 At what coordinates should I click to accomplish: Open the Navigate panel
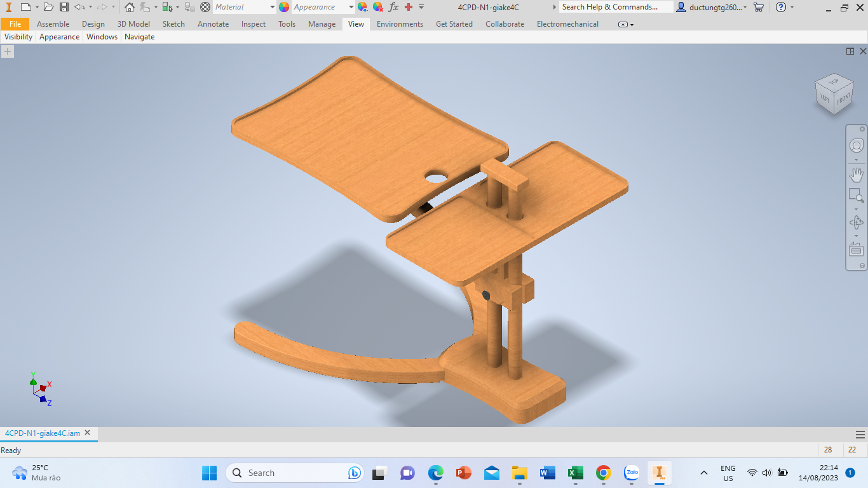[140, 37]
